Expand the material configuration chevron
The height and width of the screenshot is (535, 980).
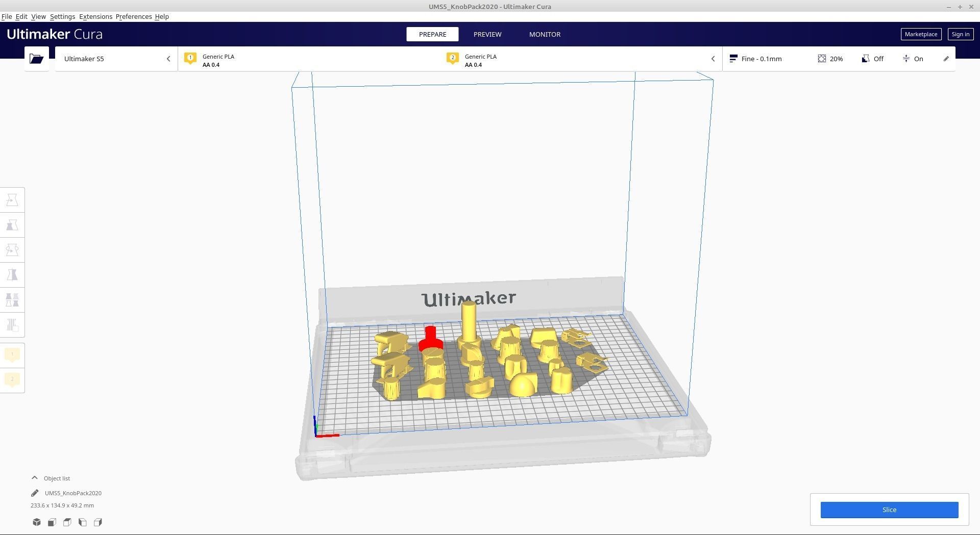[713, 59]
